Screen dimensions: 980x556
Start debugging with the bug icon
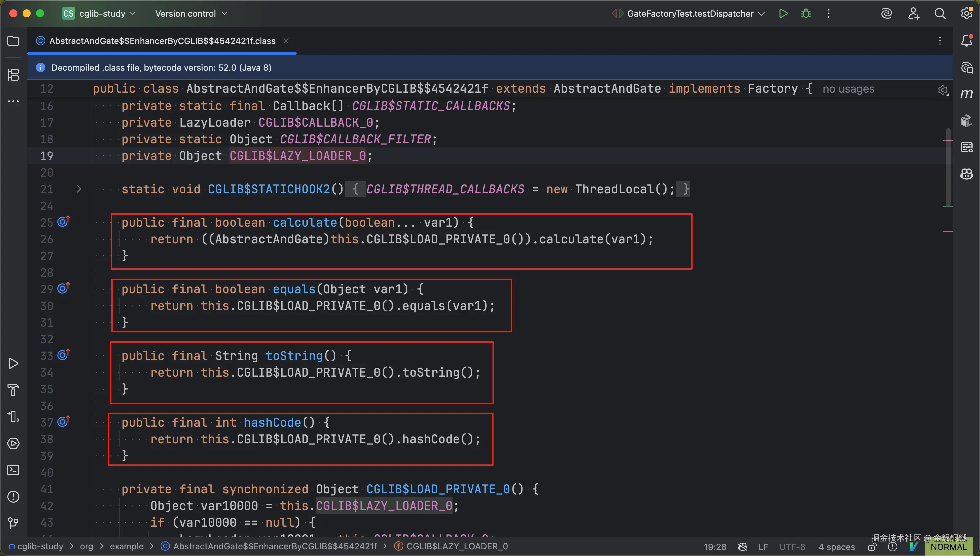(806, 14)
